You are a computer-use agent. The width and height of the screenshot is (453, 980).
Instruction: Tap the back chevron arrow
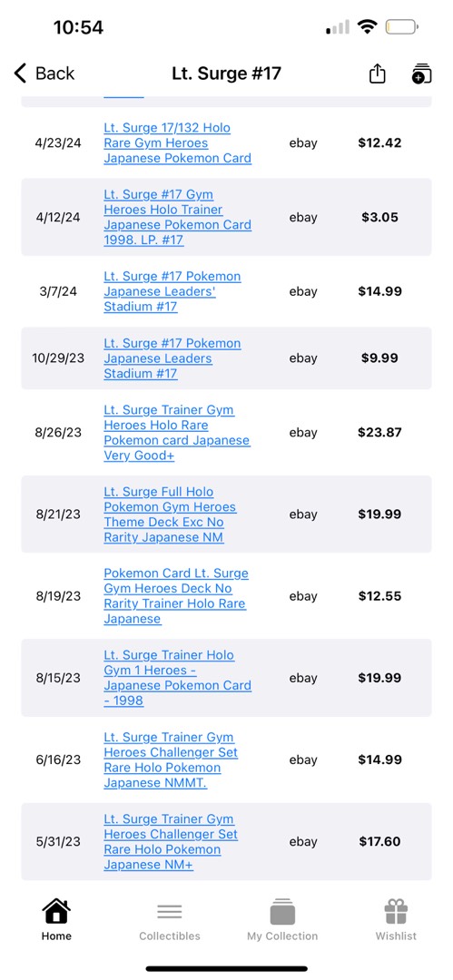pyautogui.click(x=20, y=73)
